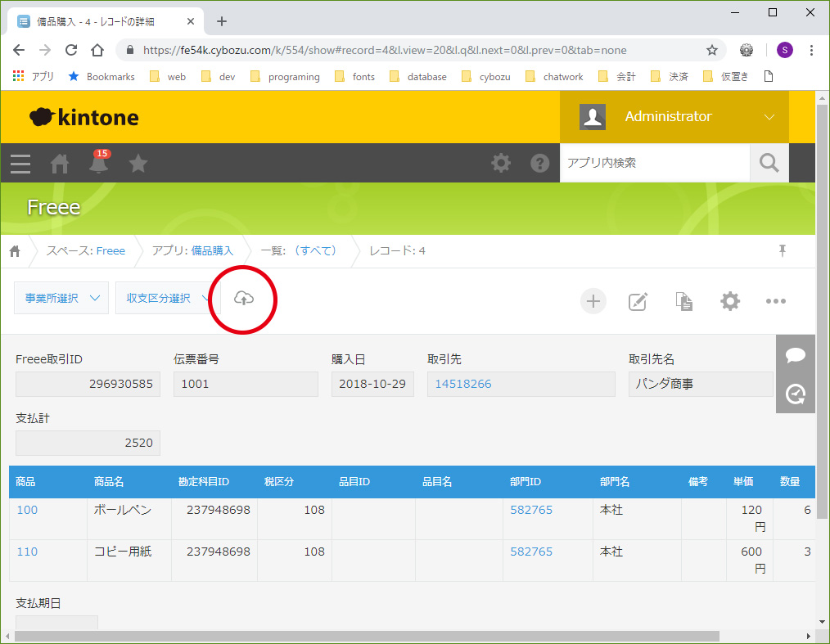Open the database bookmark folder
This screenshot has height=644, width=830.
point(418,77)
